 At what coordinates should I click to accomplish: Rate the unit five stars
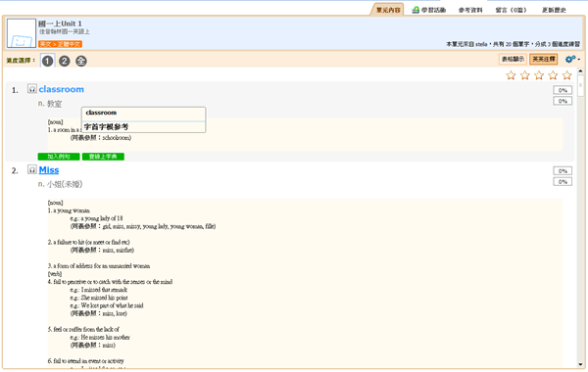coord(567,75)
